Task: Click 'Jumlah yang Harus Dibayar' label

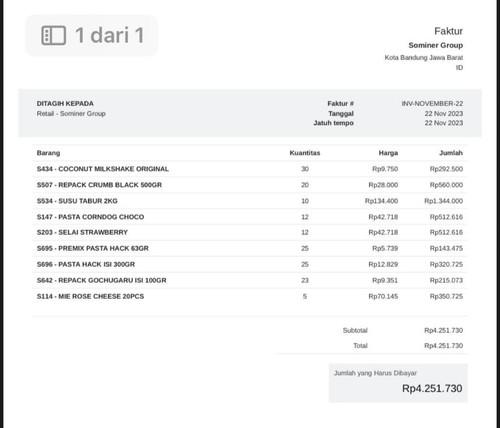Action: pos(375,373)
